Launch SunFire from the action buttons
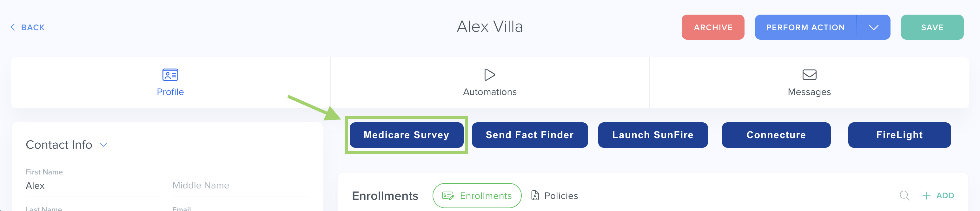The height and width of the screenshot is (211, 980). click(x=653, y=135)
